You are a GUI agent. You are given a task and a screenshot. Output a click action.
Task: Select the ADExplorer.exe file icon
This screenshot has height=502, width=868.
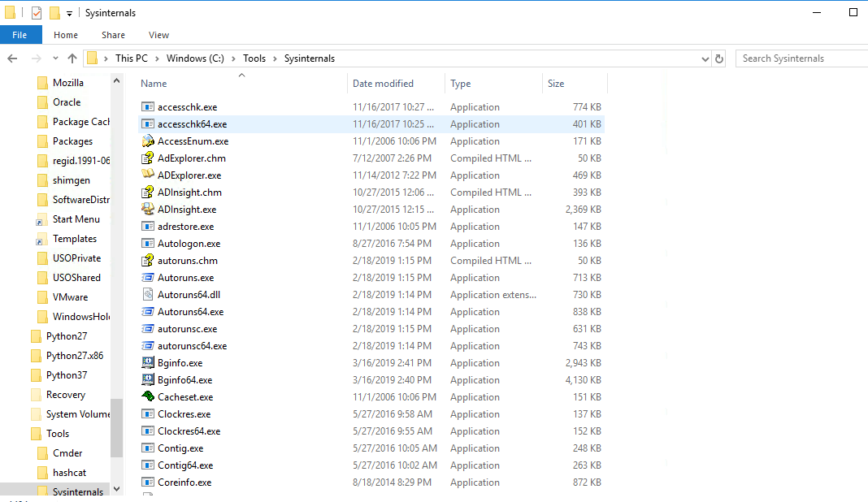148,175
